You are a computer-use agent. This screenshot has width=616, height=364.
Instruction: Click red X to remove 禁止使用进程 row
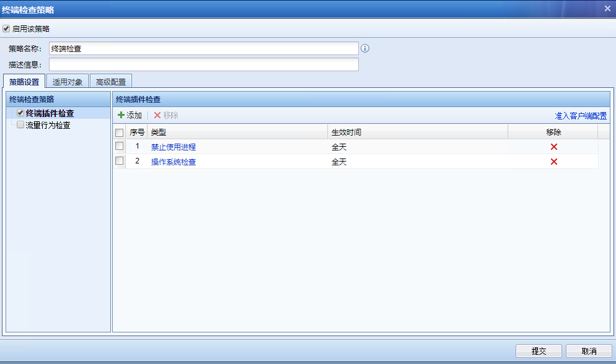click(553, 147)
